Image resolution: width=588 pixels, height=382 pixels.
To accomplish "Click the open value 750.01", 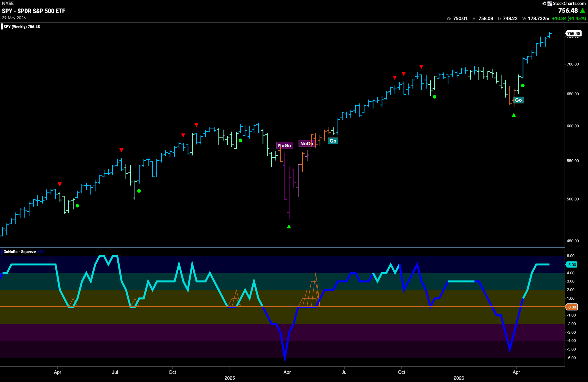I will click(460, 19).
